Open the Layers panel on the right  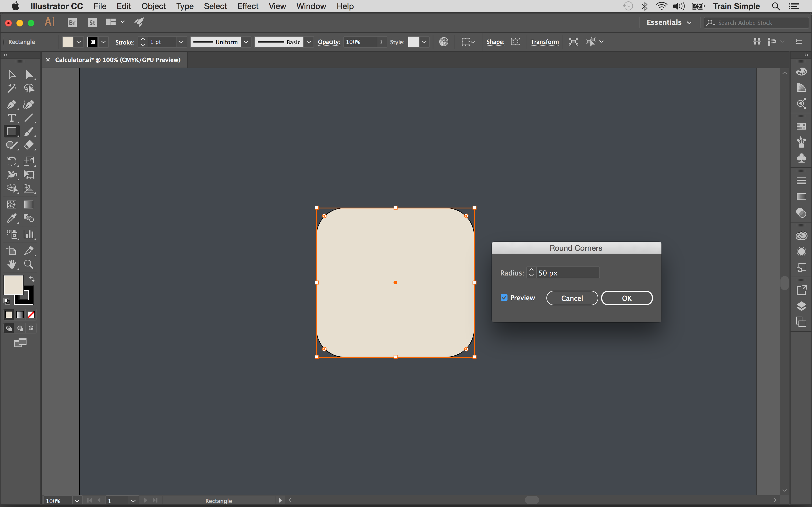801,306
